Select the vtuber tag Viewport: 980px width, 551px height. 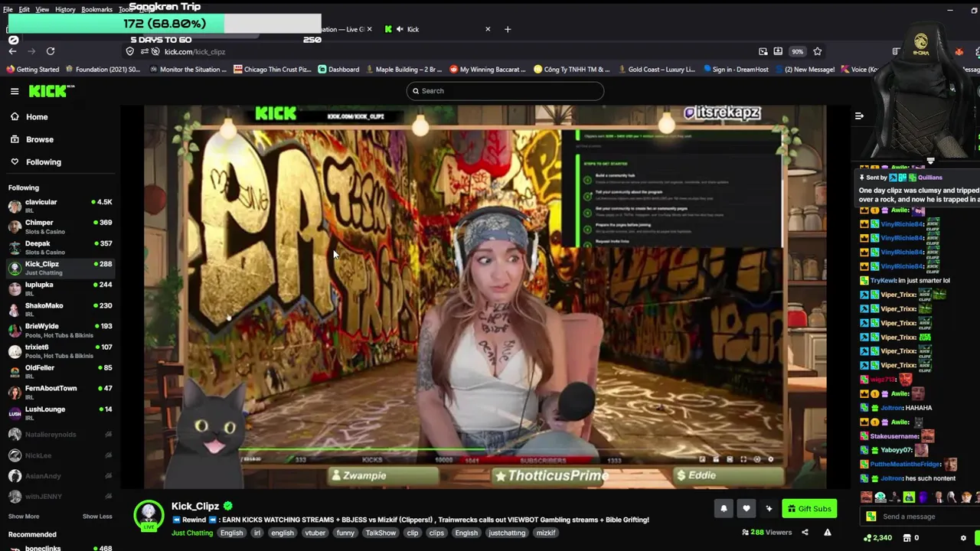(315, 533)
